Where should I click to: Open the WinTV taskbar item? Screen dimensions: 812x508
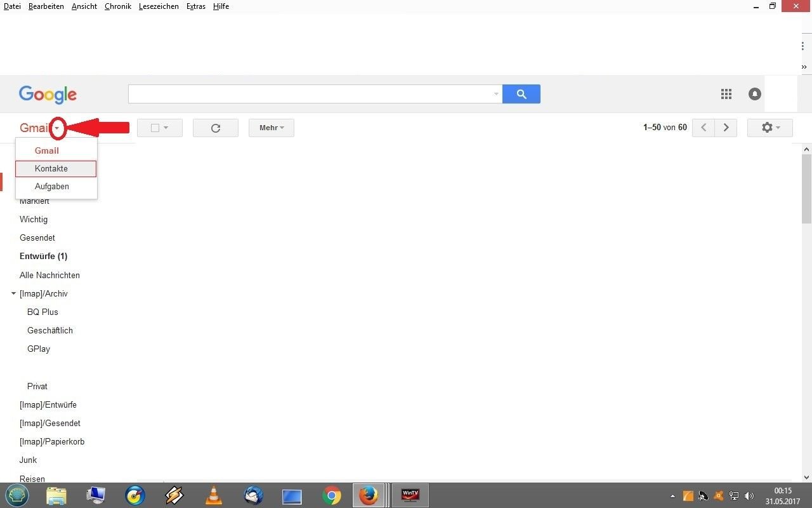click(410, 495)
